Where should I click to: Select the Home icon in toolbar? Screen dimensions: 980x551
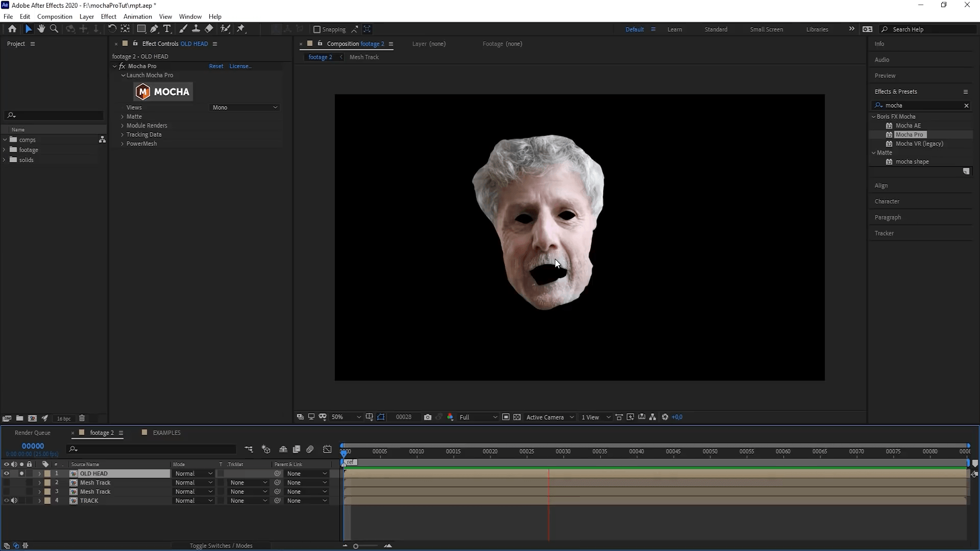(x=12, y=29)
